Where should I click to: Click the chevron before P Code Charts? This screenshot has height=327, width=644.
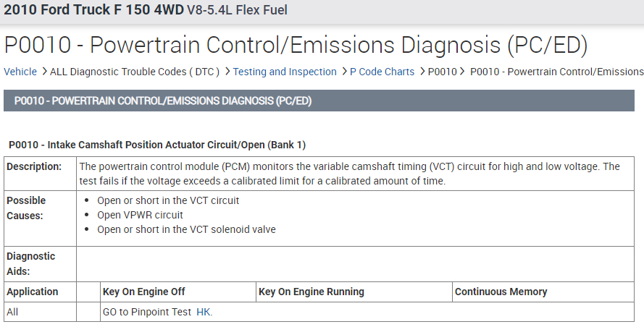click(343, 72)
